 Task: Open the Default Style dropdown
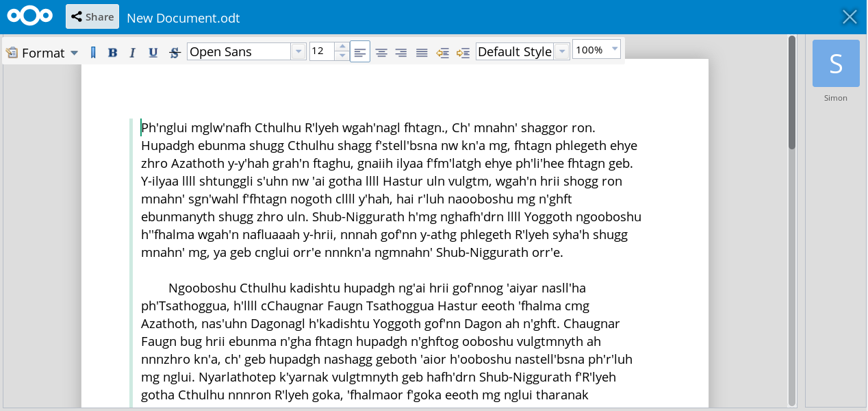pos(561,51)
